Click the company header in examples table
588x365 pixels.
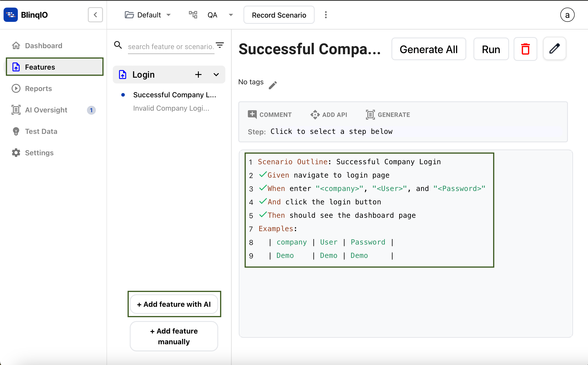pyautogui.click(x=292, y=242)
